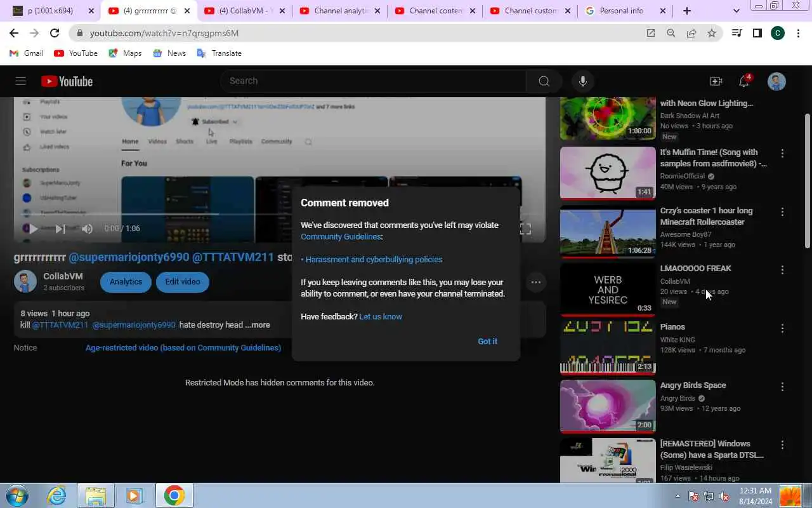The height and width of the screenshot is (508, 812).
Task: Submit search with the magnifier button
Action: tap(544, 81)
